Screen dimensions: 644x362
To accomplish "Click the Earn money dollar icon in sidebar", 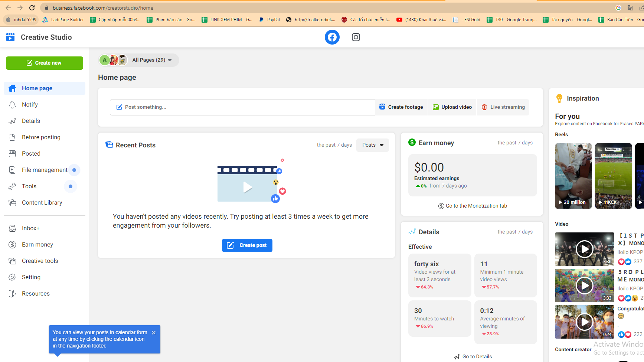I will tap(12, 245).
